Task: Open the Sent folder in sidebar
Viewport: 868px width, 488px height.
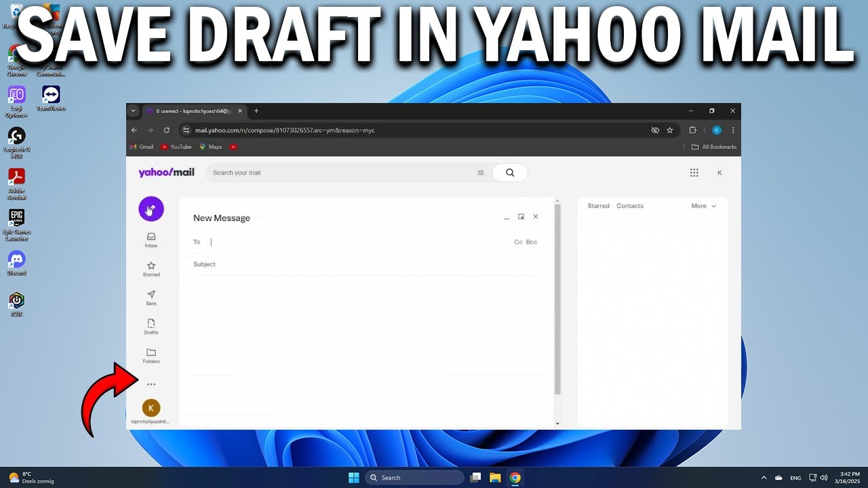Action: point(151,298)
